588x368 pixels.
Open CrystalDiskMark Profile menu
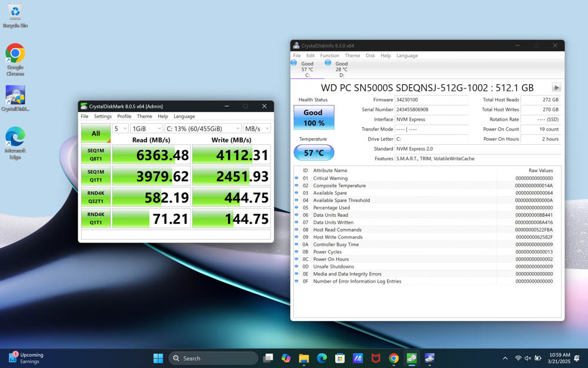pos(124,117)
